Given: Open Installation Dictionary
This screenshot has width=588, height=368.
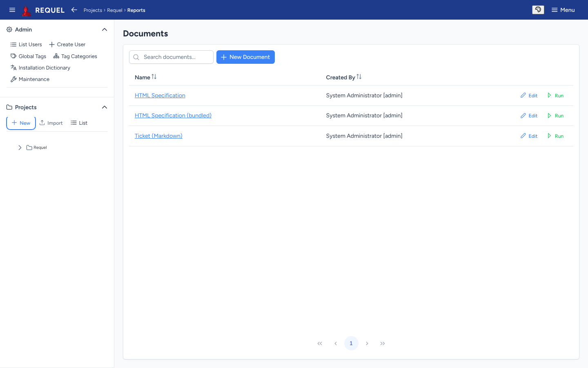Looking at the screenshot, I should pyautogui.click(x=40, y=68).
